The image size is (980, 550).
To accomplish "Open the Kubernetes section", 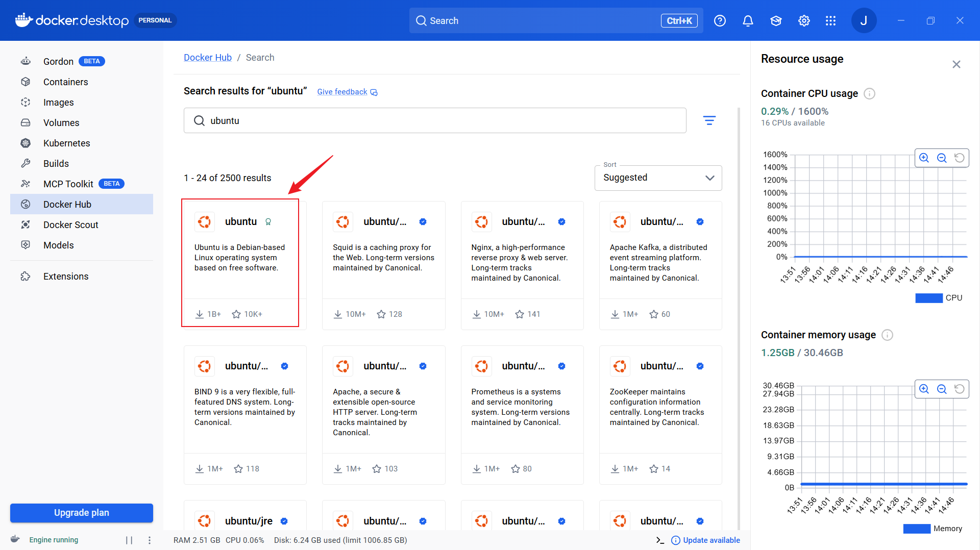I will (82, 143).
